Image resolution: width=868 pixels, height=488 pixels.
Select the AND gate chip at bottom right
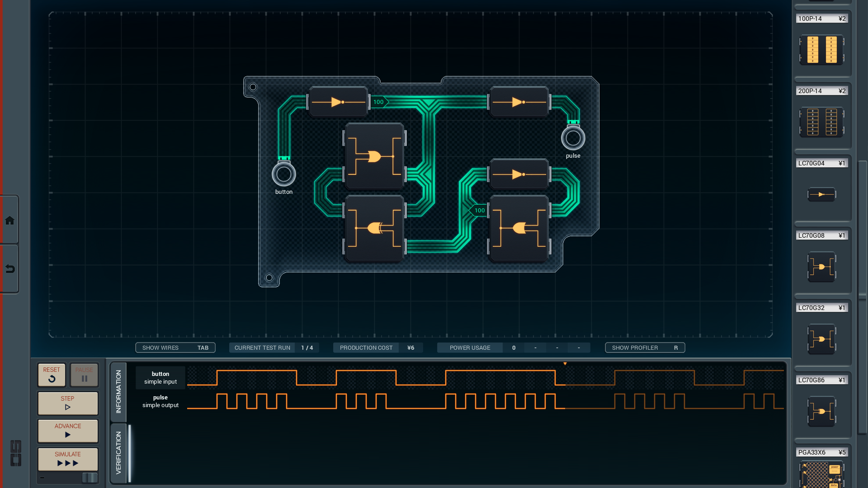click(519, 228)
